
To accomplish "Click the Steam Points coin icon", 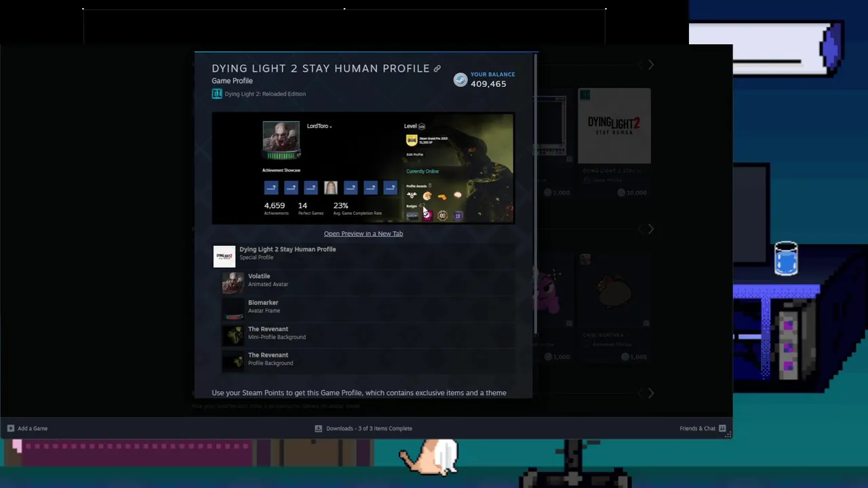I will 460,80.
